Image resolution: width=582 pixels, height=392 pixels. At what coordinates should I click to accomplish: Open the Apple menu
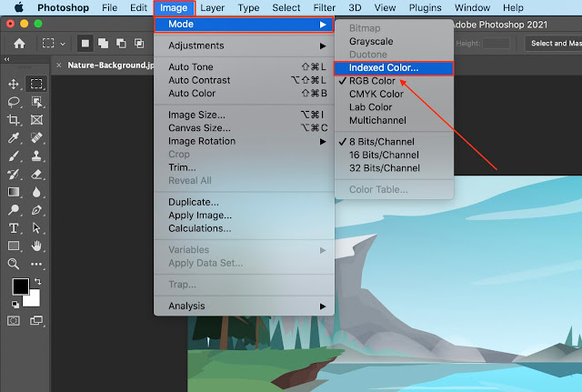[18, 7]
